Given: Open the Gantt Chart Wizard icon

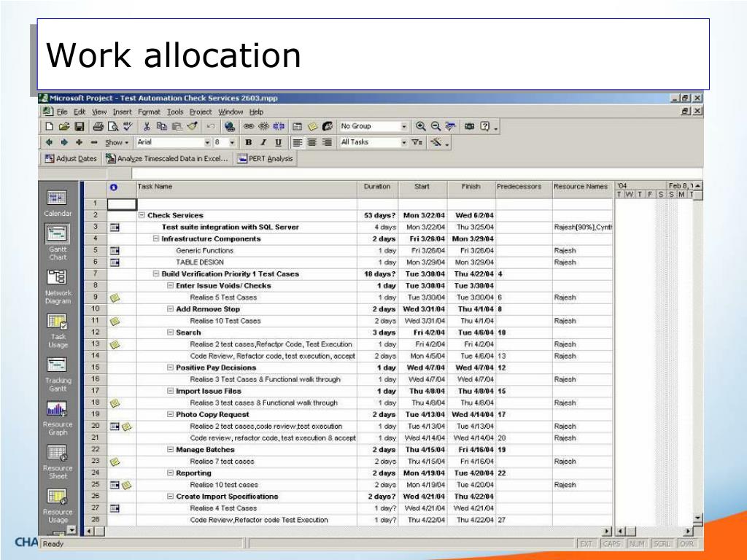Looking at the screenshot, I should click(436, 142).
